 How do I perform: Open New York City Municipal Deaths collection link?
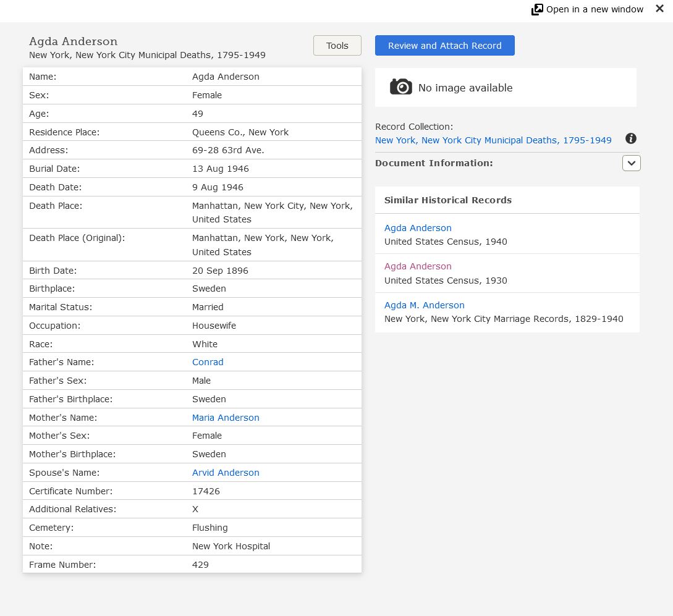[x=493, y=140]
